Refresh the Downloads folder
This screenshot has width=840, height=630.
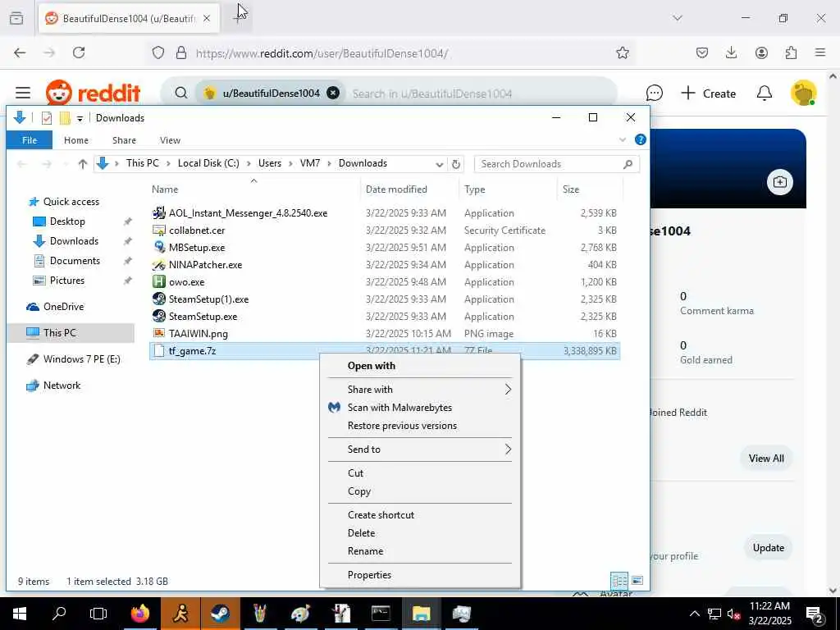[456, 164]
